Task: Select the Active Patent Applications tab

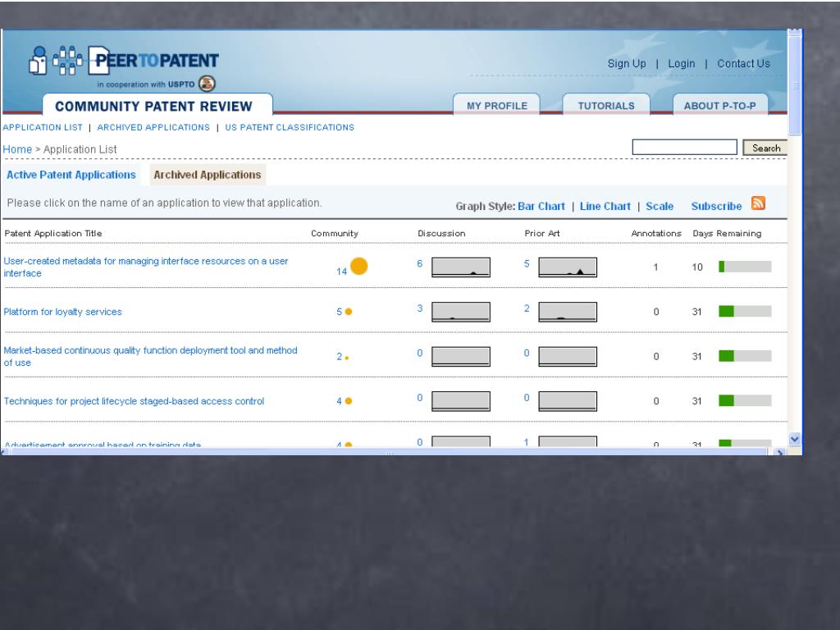Action: pyautogui.click(x=71, y=175)
